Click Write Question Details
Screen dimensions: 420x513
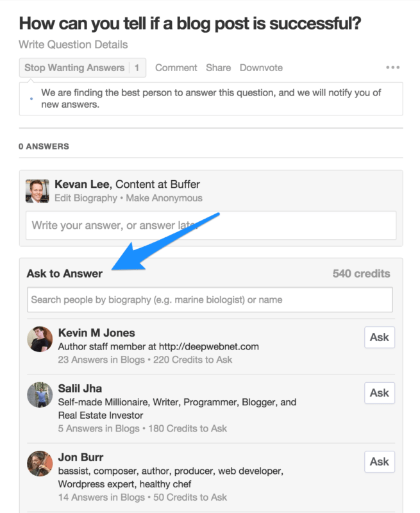[x=72, y=45]
